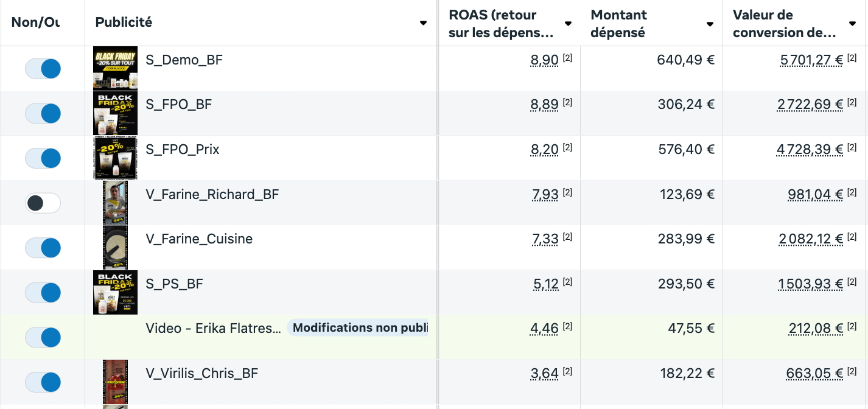Open the V_Virilis_Chris_BF video thumbnail

pyautogui.click(x=115, y=382)
